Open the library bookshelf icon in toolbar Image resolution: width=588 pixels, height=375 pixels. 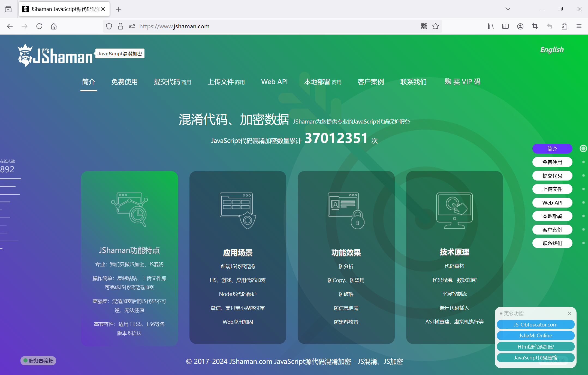pos(491,26)
